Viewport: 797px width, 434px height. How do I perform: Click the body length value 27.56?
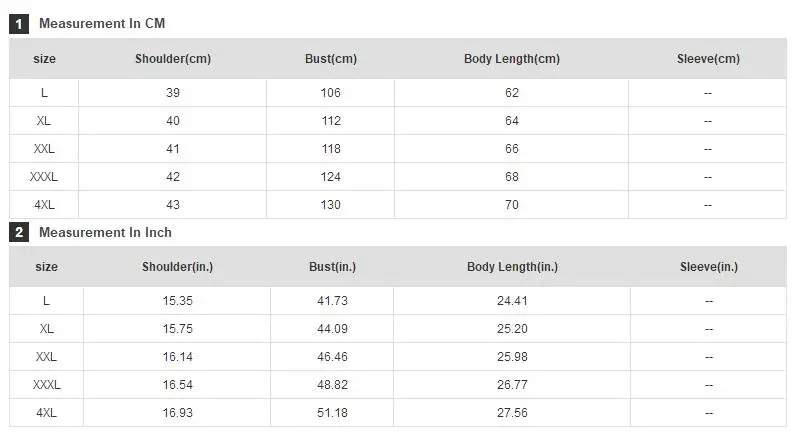tap(512, 413)
